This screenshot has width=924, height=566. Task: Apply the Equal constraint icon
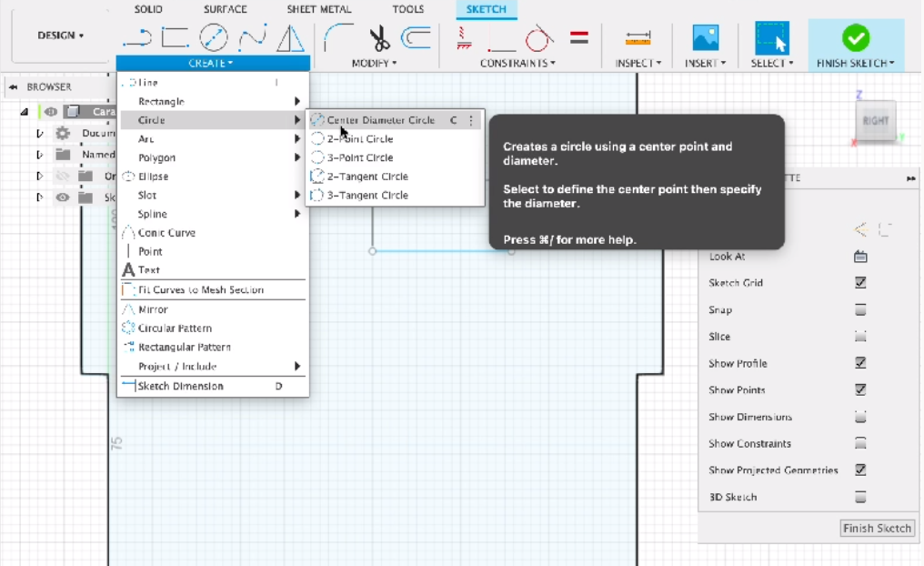[579, 38]
